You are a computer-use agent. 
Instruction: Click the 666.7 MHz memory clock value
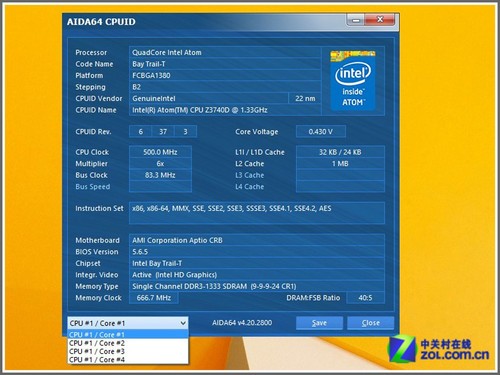(x=154, y=298)
